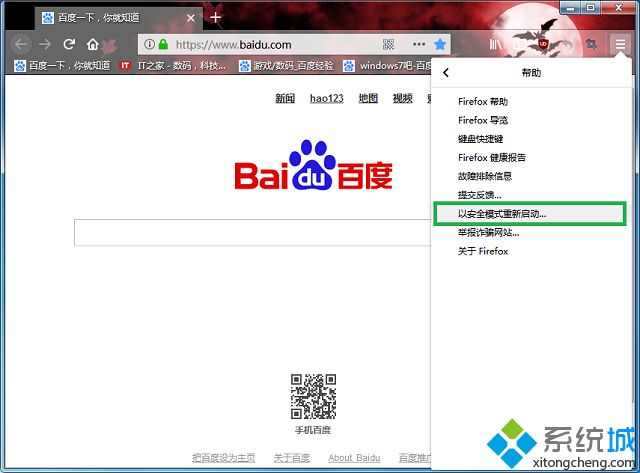This screenshot has height=473, width=640.
Task: Open the 地图 link
Action: tap(368, 98)
